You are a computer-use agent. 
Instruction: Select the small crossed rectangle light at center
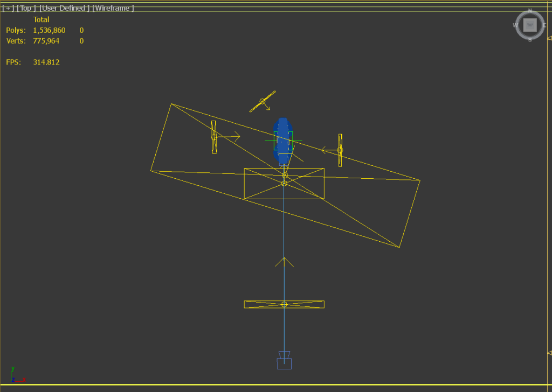click(x=284, y=184)
